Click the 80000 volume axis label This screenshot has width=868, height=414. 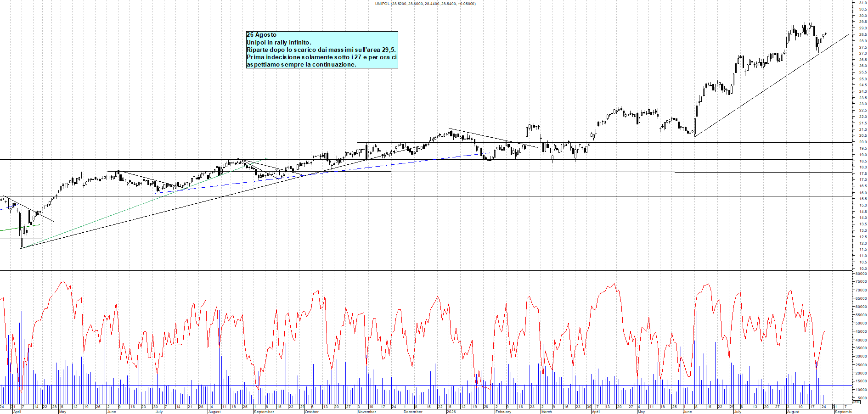click(861, 274)
